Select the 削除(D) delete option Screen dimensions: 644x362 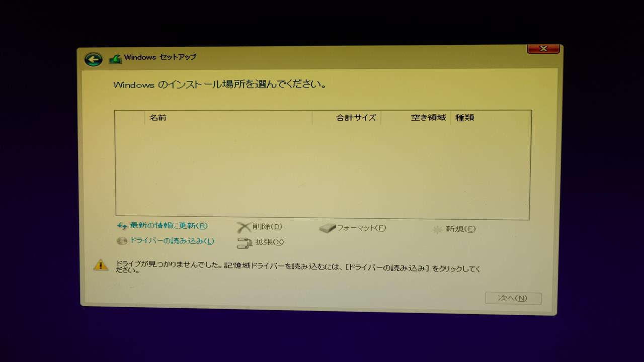[x=268, y=227]
